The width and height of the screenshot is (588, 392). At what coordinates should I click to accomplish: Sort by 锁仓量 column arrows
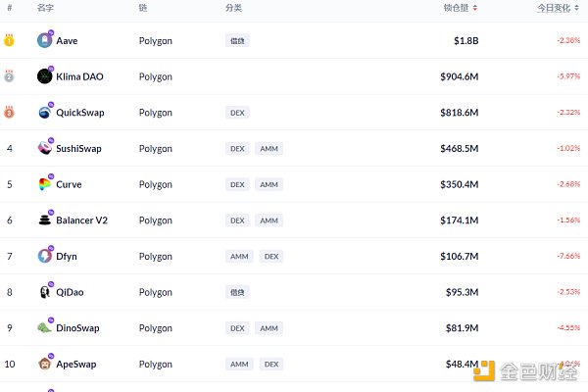(x=474, y=8)
